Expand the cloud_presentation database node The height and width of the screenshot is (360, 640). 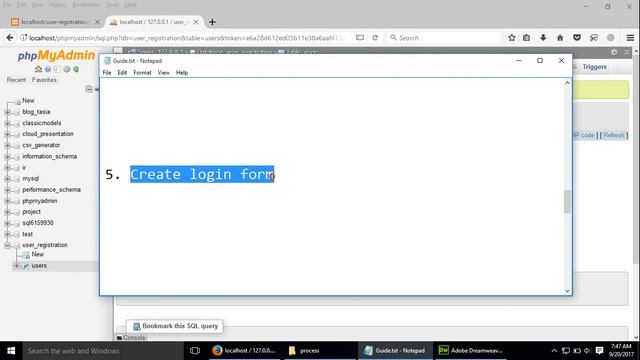(x=7, y=134)
